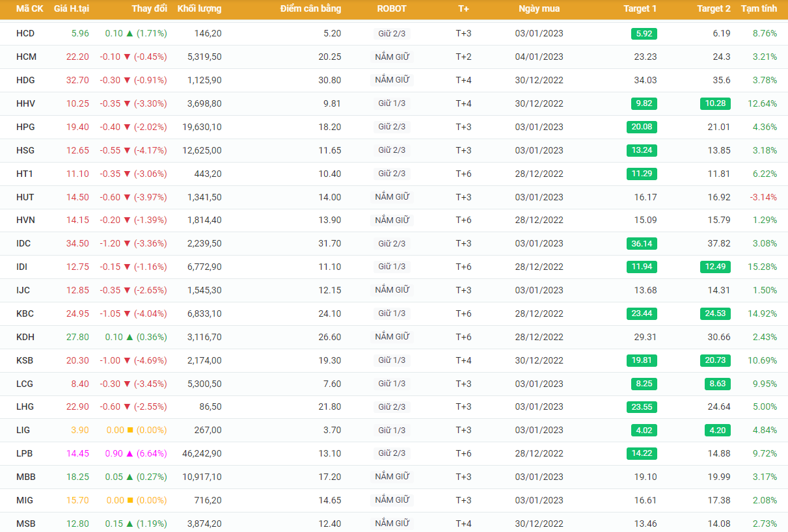Click the Ngày mua column header
The image size is (788, 532).
pyautogui.click(x=539, y=9)
